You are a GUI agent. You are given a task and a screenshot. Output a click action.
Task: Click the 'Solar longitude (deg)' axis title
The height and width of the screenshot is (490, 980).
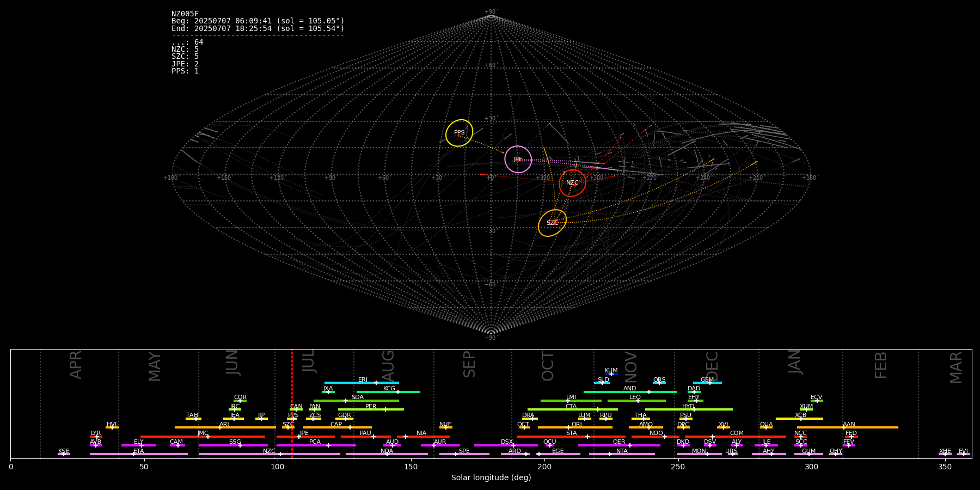click(491, 477)
